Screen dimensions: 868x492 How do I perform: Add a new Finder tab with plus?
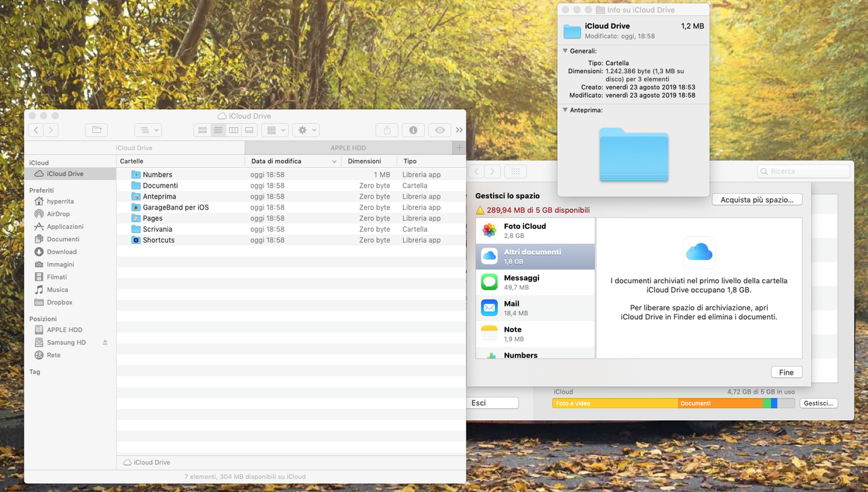(459, 148)
